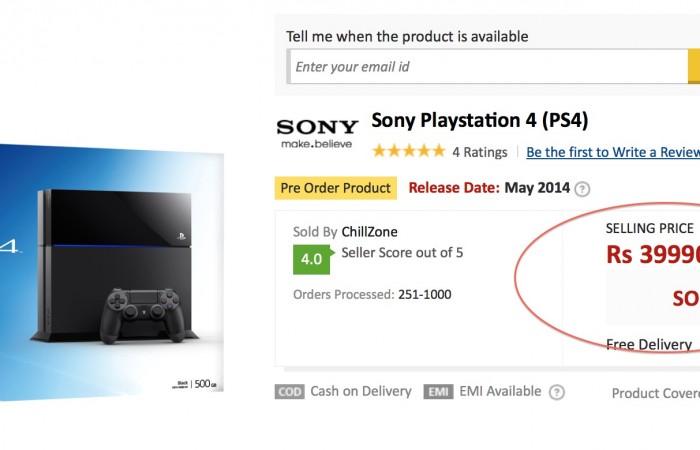Click the 'Sony Playstation 4 (PS4)' title
The width and height of the screenshot is (700, 450).
point(480,122)
